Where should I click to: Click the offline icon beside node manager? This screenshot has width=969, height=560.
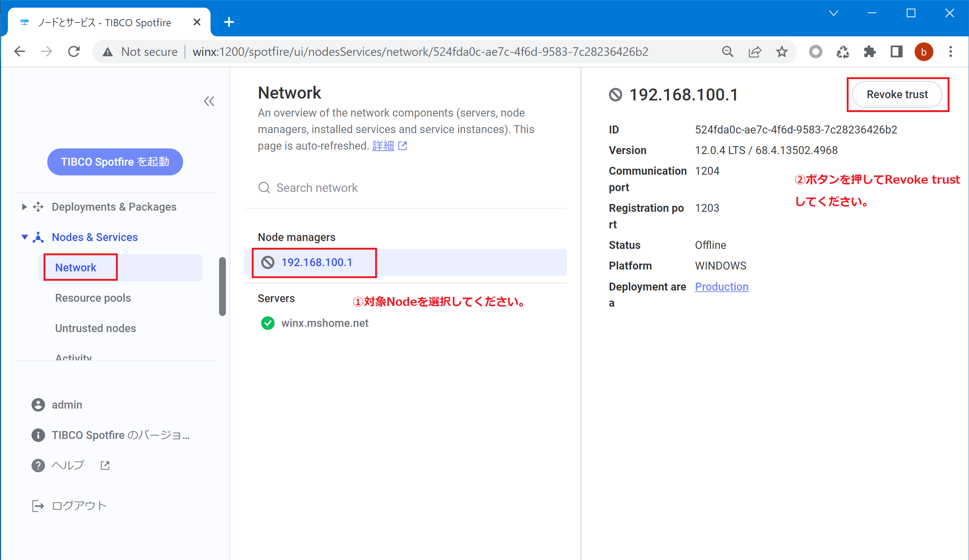pyautogui.click(x=267, y=262)
